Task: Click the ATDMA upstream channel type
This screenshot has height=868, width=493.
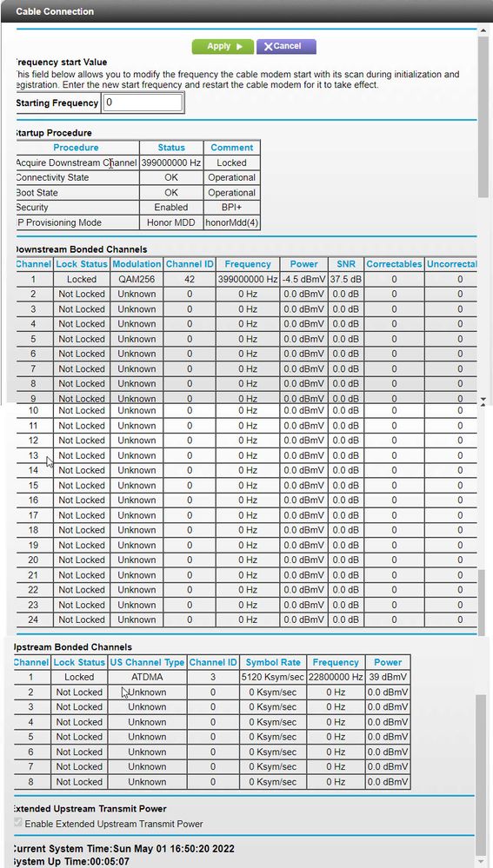Action: (147, 677)
